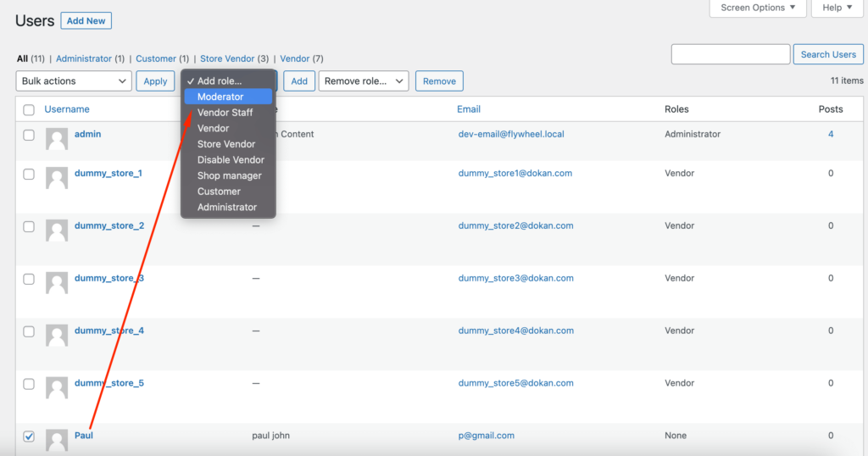Open the Help tab
Viewport: 868px width, 456px height.
click(837, 8)
